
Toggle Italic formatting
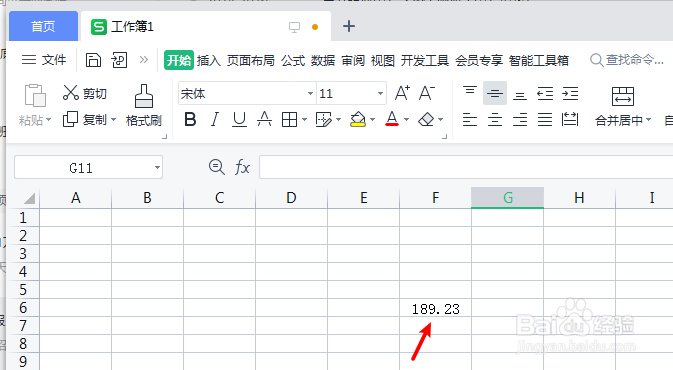pos(215,119)
